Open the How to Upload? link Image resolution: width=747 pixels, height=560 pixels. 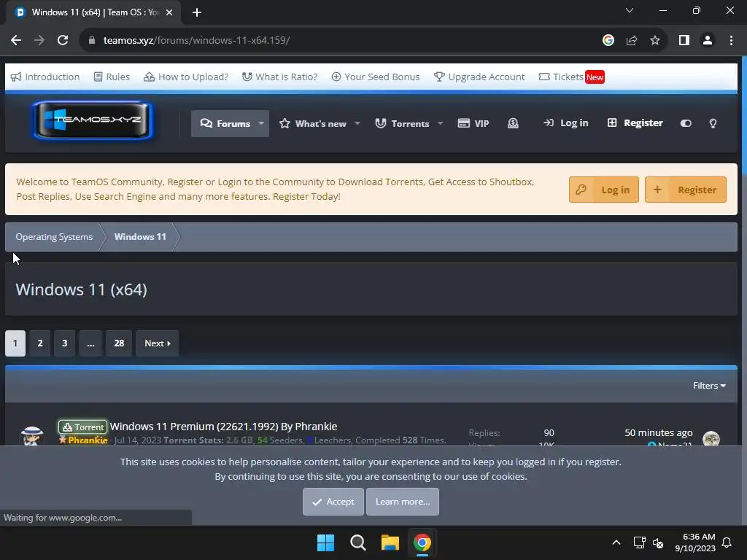pos(186,77)
